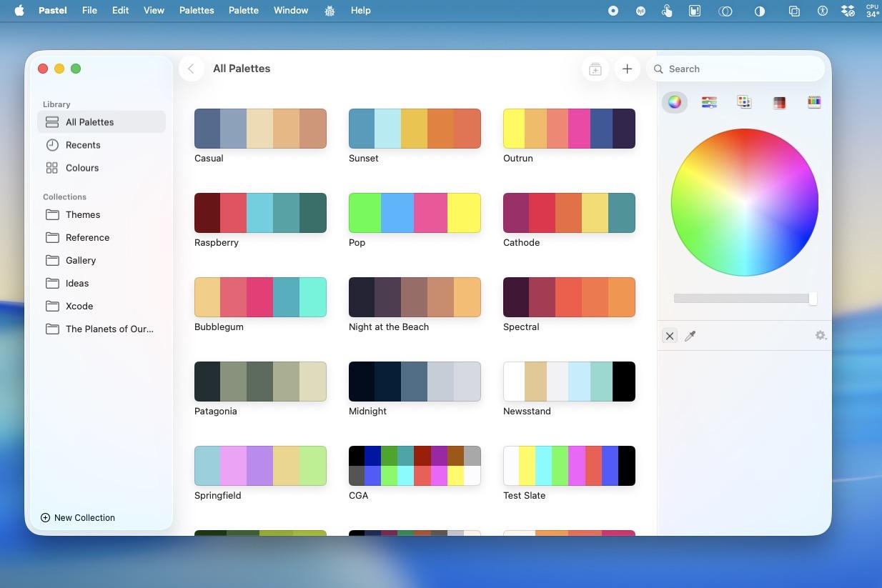Select the Casual palette
Screen dimensions: 882x588
(x=260, y=129)
